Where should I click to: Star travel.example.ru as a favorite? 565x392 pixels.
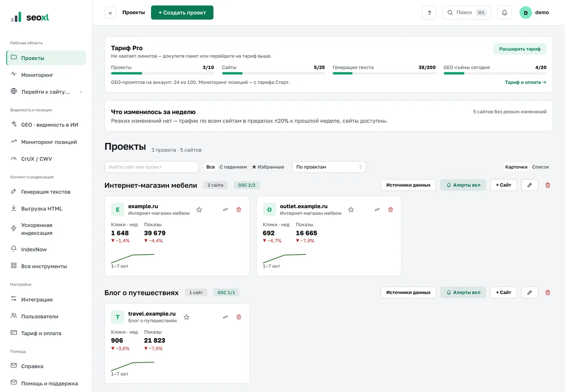point(187,317)
